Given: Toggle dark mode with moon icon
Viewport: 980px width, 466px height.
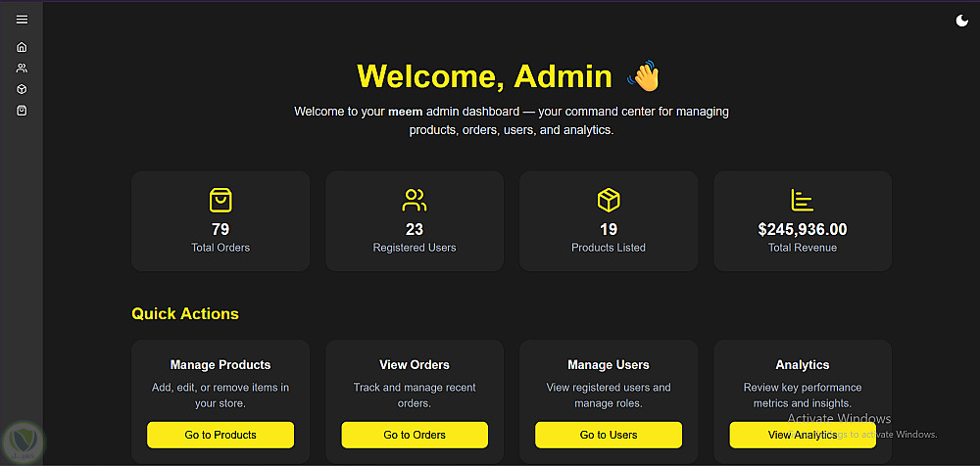Looking at the screenshot, I should click(x=962, y=22).
